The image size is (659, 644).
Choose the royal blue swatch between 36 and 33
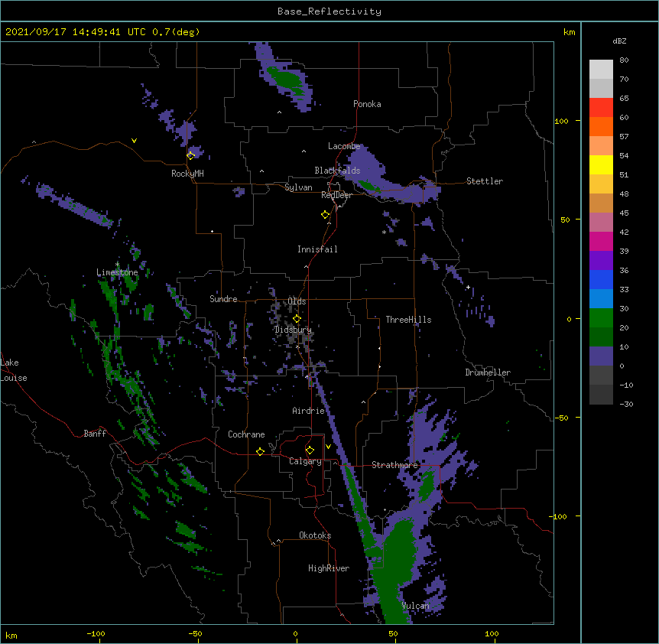pos(601,279)
